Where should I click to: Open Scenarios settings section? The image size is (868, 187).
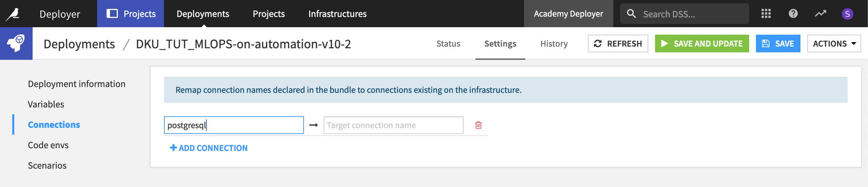coord(47,166)
